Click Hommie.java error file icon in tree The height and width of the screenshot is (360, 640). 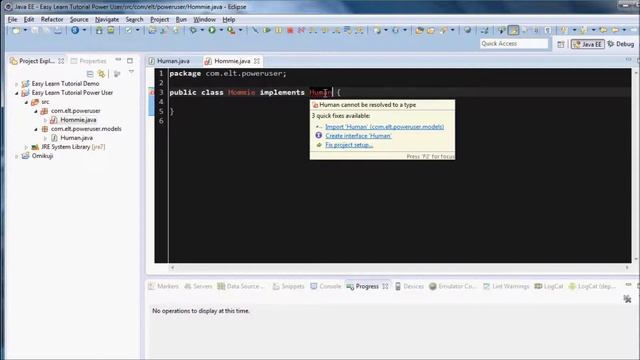pyautogui.click(x=53, y=120)
